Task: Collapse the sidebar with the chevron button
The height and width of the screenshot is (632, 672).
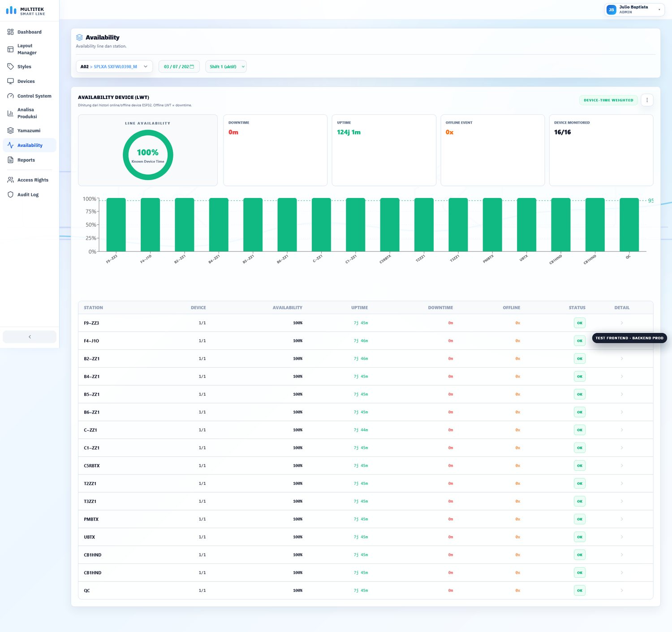Action: click(x=30, y=337)
